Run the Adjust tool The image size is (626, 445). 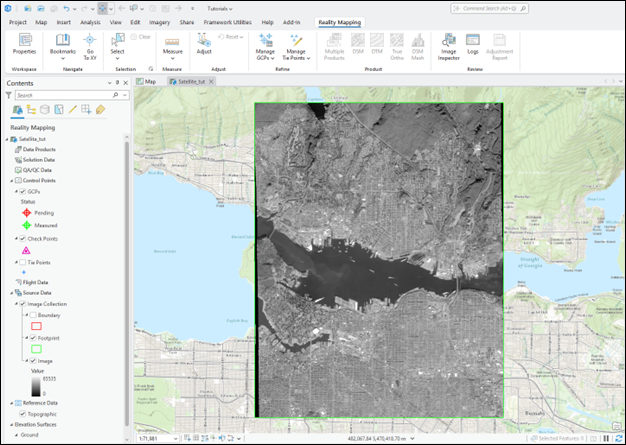tap(204, 41)
